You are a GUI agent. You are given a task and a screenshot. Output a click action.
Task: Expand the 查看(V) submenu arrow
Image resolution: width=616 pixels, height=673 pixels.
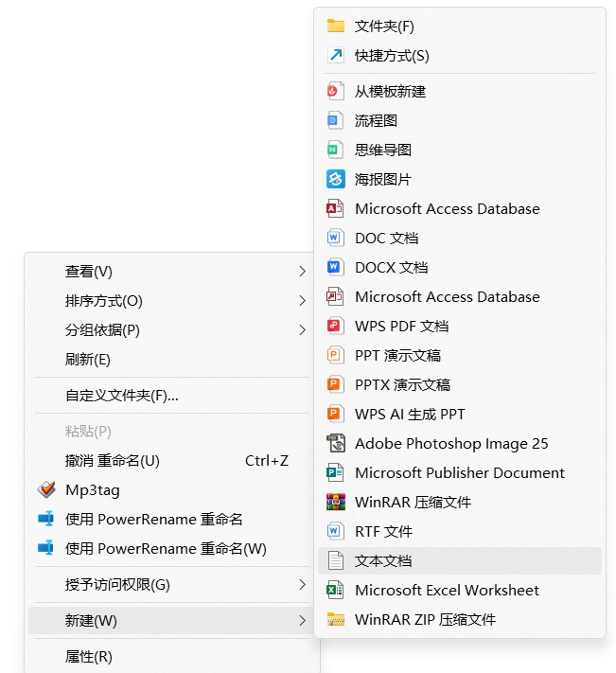[x=302, y=272]
